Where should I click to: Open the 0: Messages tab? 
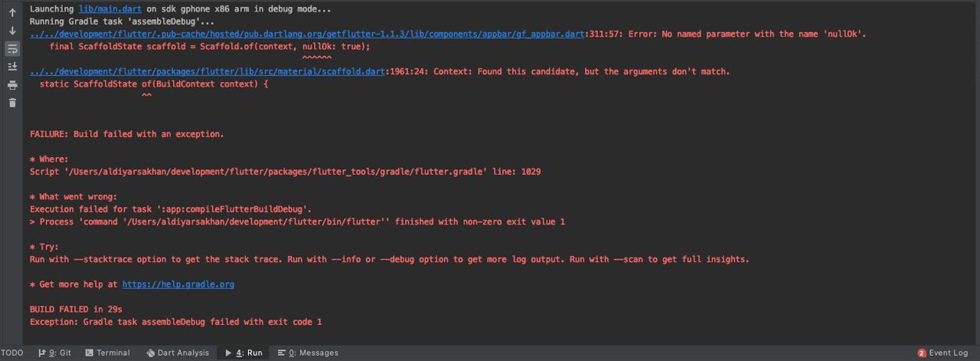(308, 353)
